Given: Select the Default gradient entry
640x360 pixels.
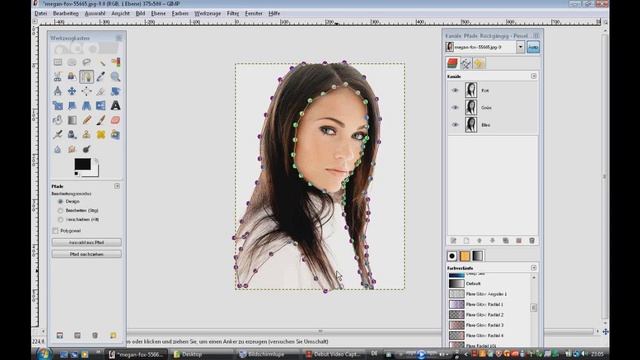Looking at the screenshot, I should [489, 283].
